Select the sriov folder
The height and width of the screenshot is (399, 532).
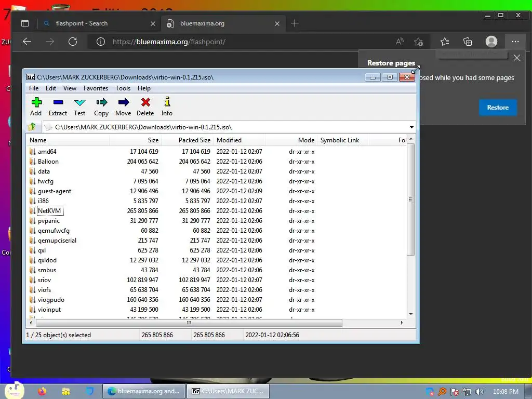pyautogui.click(x=44, y=280)
